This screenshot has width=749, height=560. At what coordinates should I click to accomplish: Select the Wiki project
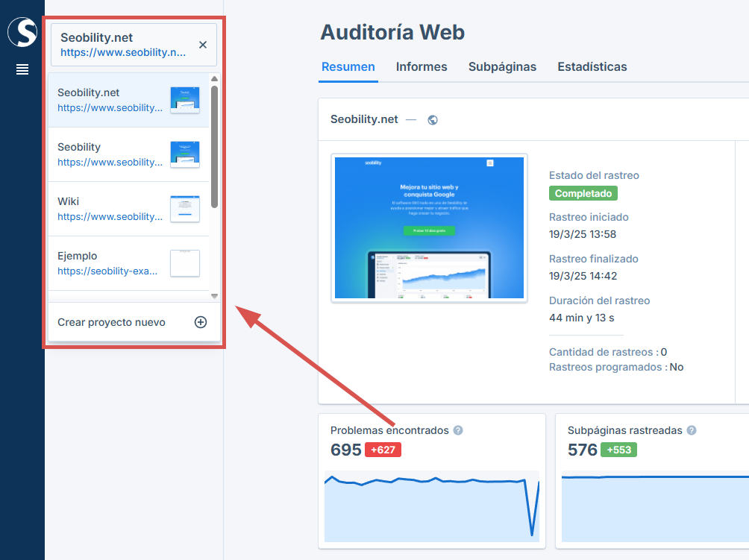click(129, 209)
